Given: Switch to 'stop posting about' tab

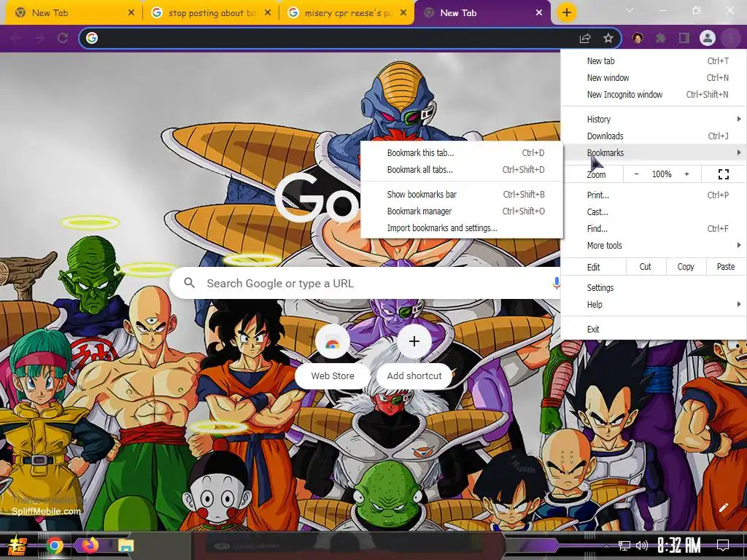Looking at the screenshot, I should click(211, 13).
